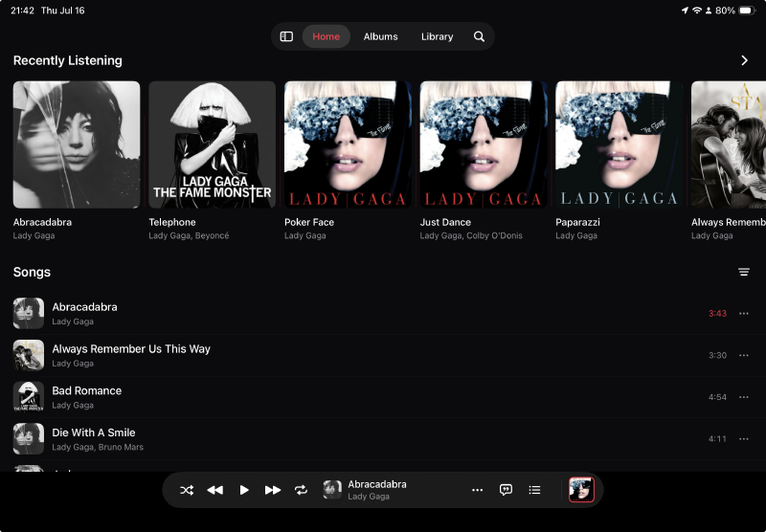The height and width of the screenshot is (532, 766).
Task: Open the red-bordered album thumbnail in player
Action: pyautogui.click(x=581, y=490)
